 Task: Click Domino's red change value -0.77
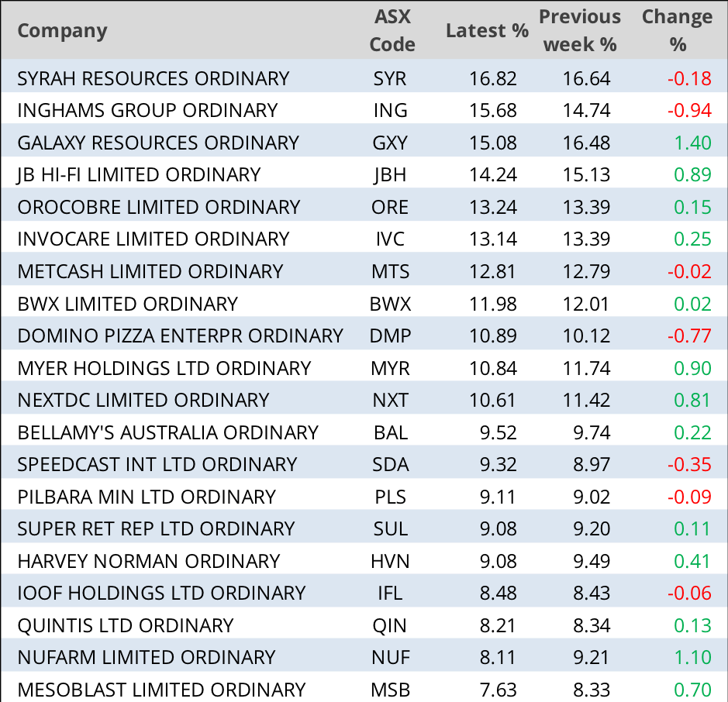pyautogui.click(x=689, y=336)
